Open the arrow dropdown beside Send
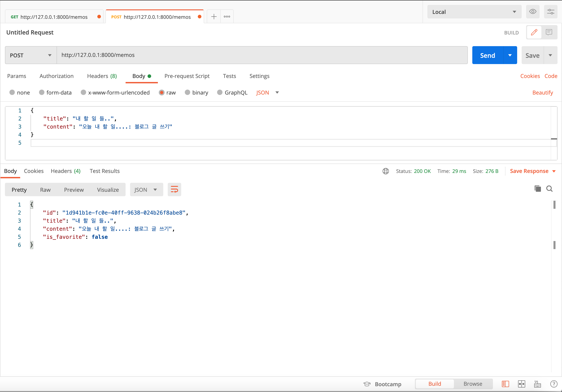The width and height of the screenshot is (562, 392). coord(510,55)
